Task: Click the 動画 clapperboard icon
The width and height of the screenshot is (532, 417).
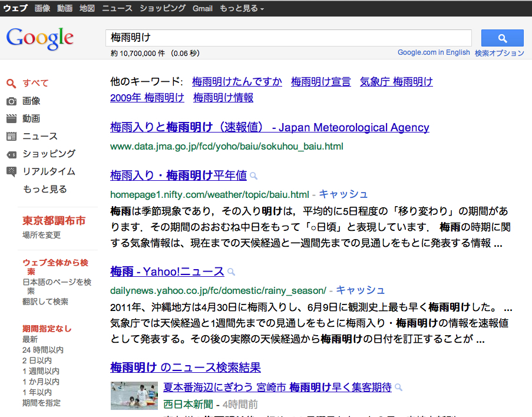Action: [11, 118]
